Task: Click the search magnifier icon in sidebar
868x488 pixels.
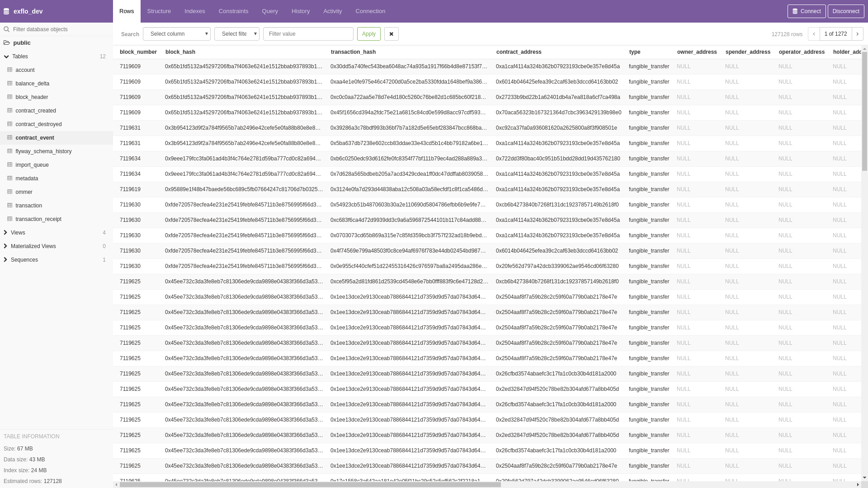Action: pyautogui.click(x=7, y=29)
